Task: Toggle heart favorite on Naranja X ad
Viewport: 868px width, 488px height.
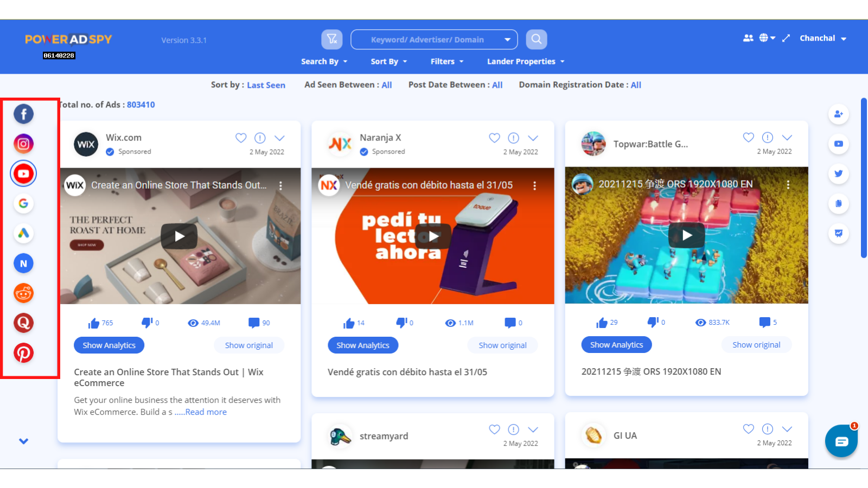Action: [494, 138]
